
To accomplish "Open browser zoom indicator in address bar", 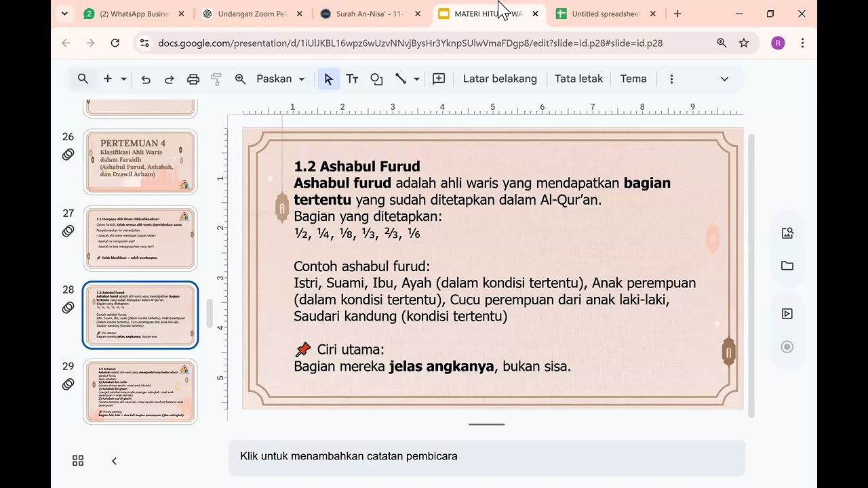I will tap(722, 43).
